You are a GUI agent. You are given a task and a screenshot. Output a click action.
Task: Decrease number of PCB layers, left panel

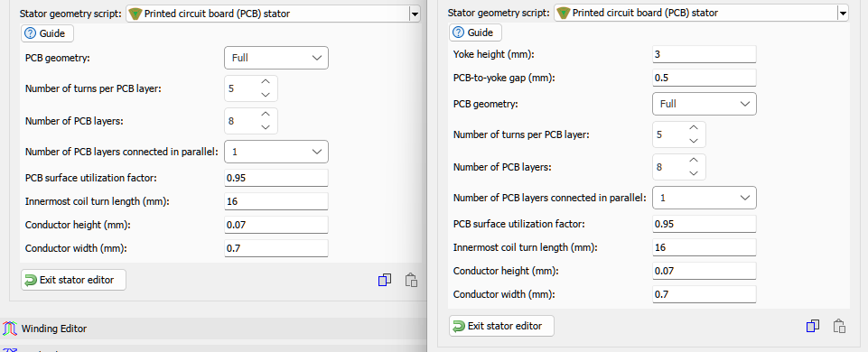(x=266, y=126)
